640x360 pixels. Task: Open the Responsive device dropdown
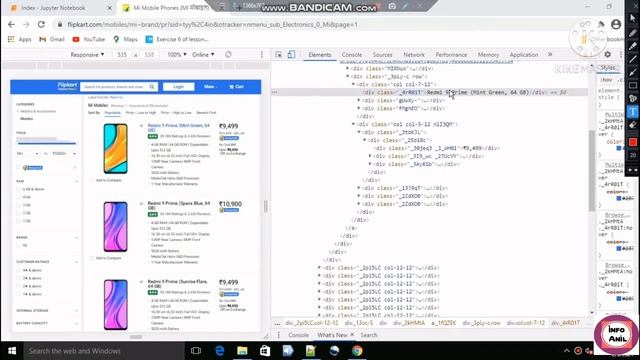coord(87,54)
